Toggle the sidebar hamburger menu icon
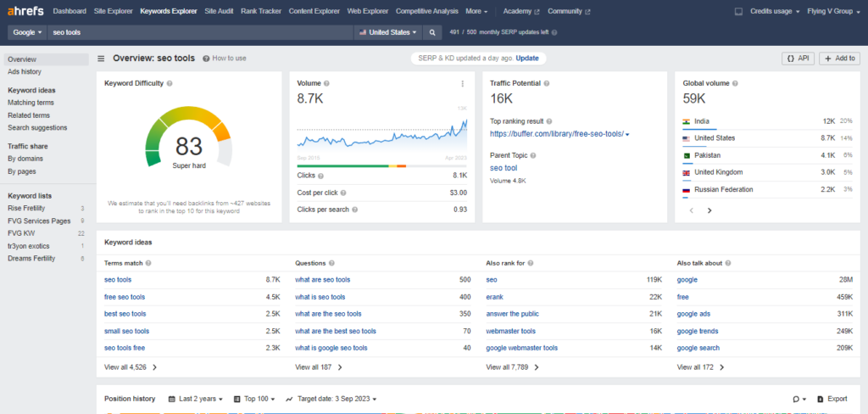Viewport: 868px width, 414px height. tap(102, 59)
